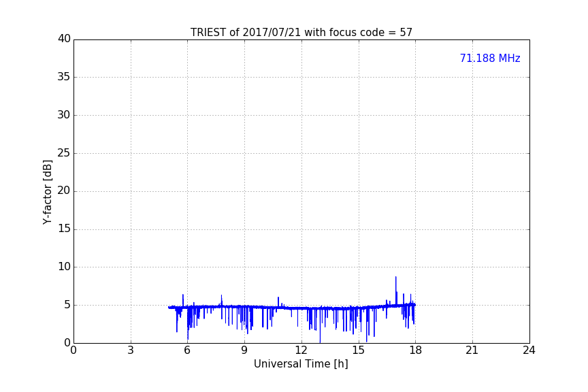588x392 pixels.
Task: Click the x-axis tick label 24
Action: (x=529, y=350)
